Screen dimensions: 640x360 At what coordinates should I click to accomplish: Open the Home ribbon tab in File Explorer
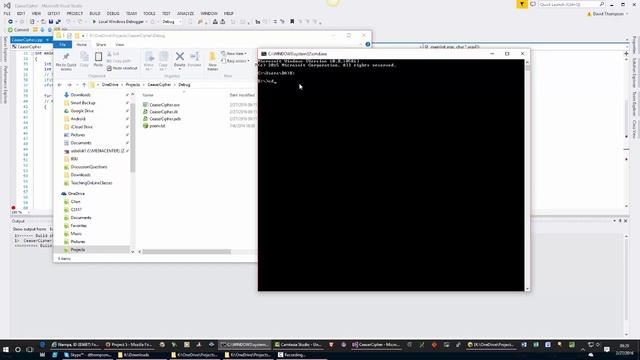[82, 44]
